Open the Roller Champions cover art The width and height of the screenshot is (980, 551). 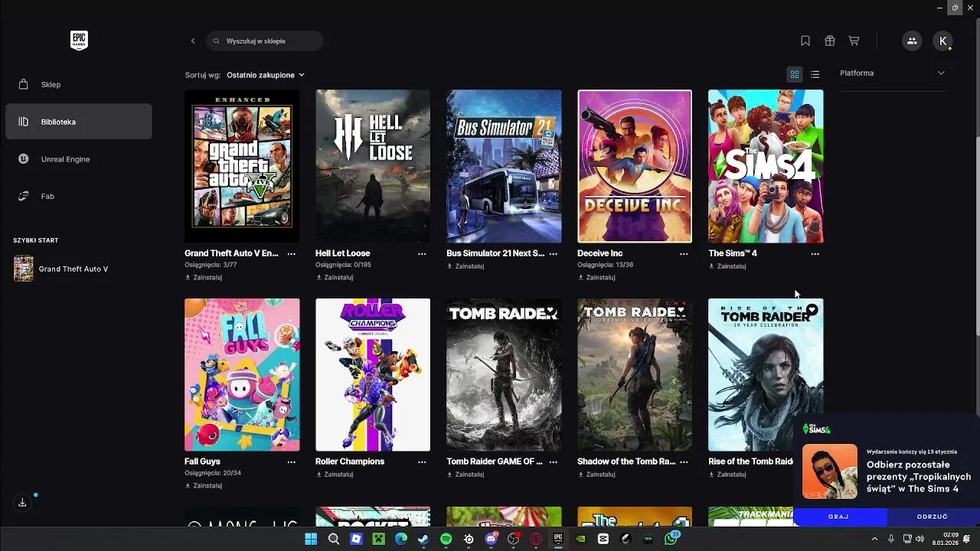point(373,375)
